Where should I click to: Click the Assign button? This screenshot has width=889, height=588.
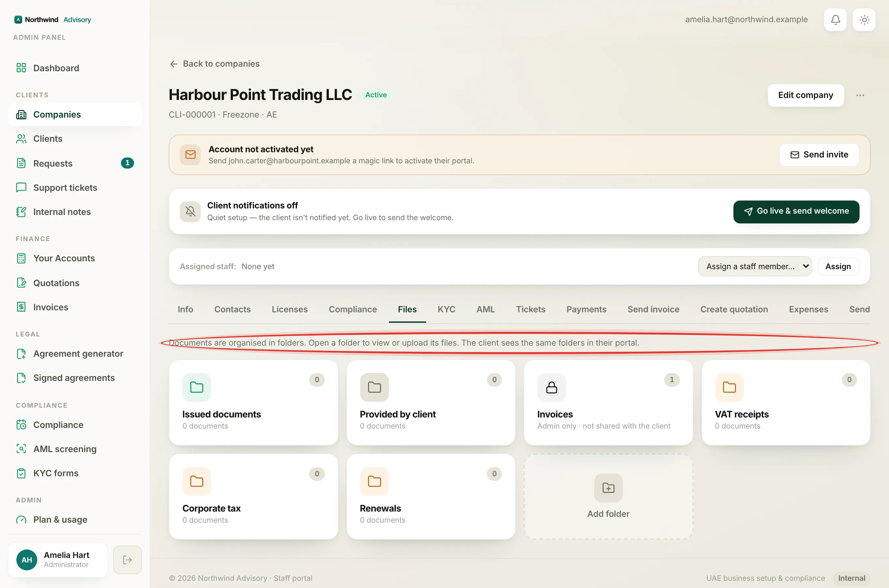coord(838,267)
